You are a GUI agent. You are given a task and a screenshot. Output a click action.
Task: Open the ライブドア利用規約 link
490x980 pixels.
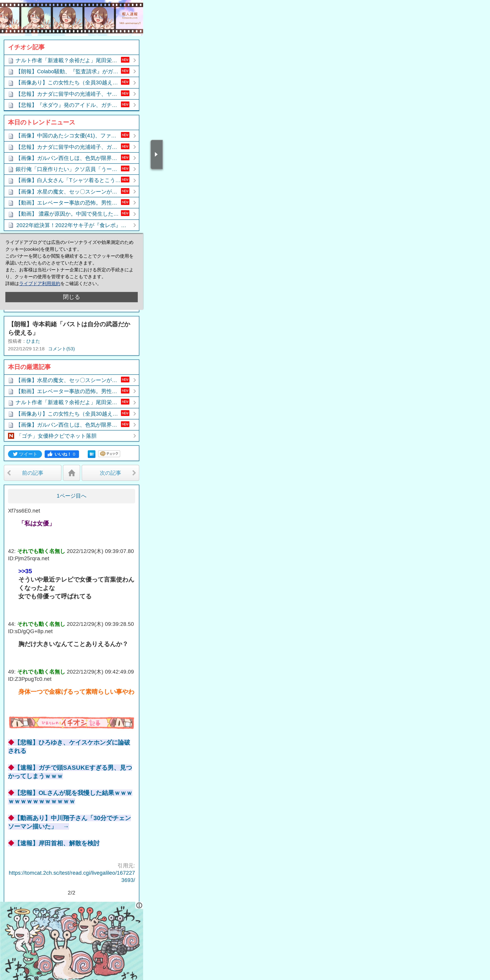click(x=40, y=283)
